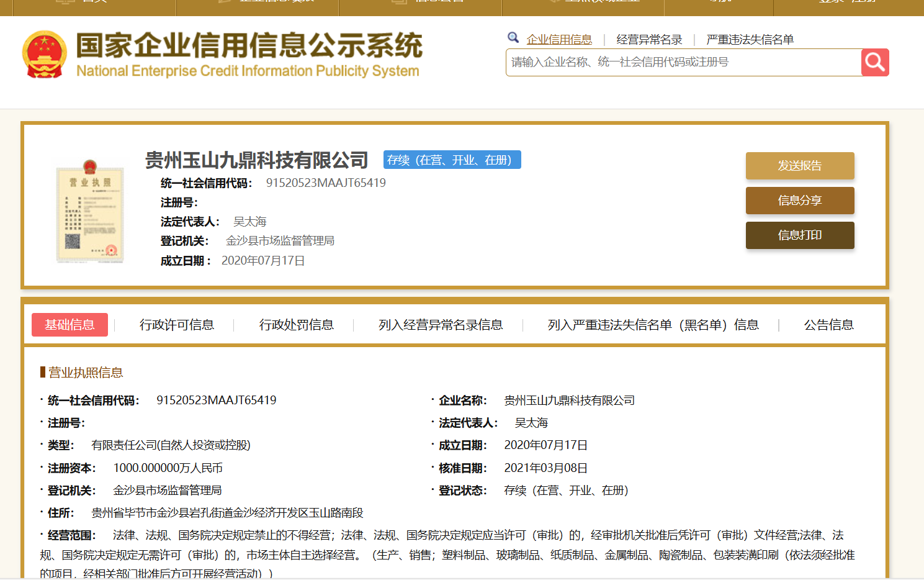
Task: Click the site title 国家企业信用信息公示系统
Action: [249, 46]
